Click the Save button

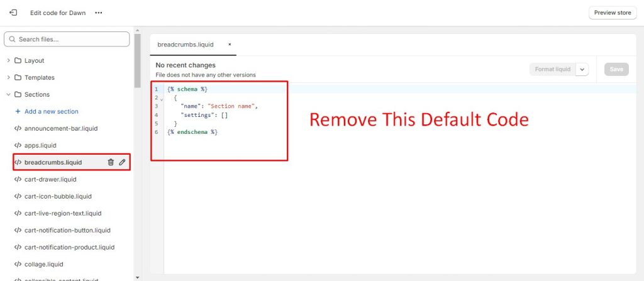[x=616, y=70]
